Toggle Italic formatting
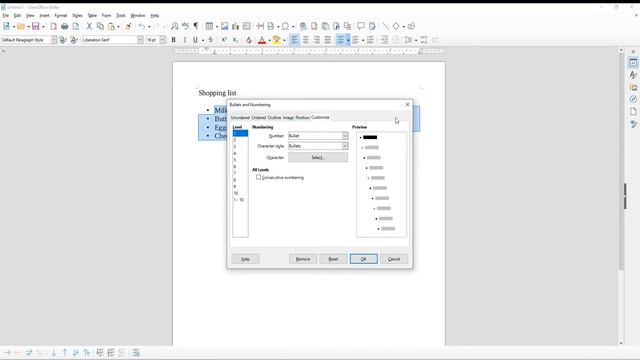 pos(184,40)
